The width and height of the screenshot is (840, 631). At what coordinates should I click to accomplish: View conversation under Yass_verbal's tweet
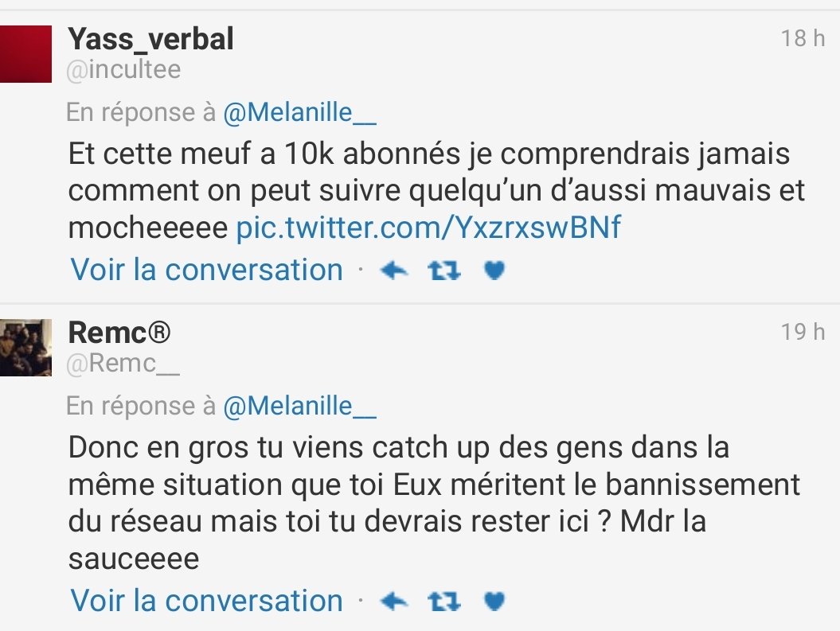tap(207, 271)
